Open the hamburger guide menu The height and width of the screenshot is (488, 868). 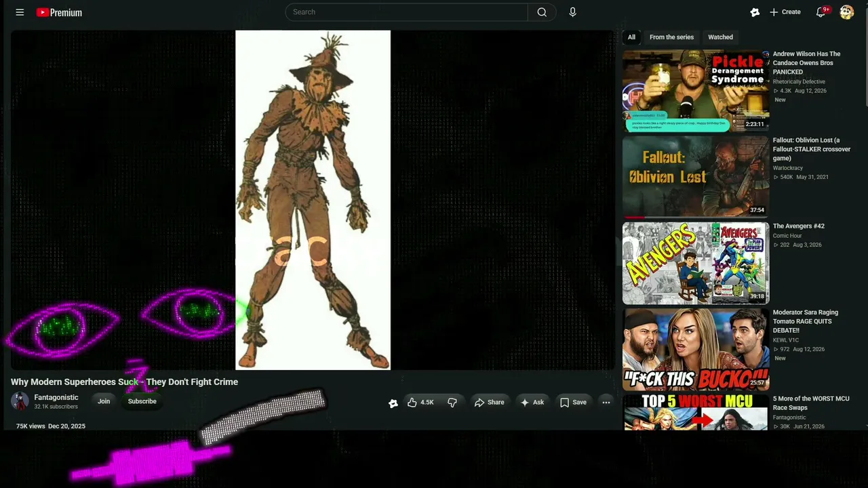pos(20,12)
